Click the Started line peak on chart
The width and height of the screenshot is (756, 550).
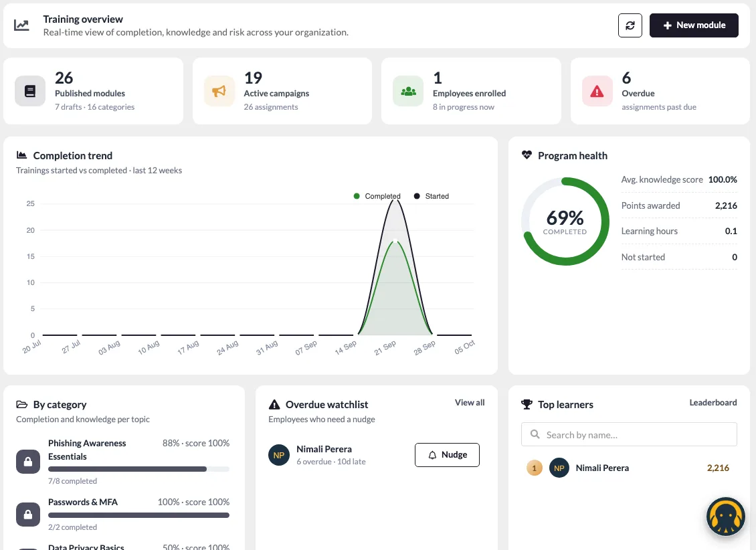coord(395,201)
